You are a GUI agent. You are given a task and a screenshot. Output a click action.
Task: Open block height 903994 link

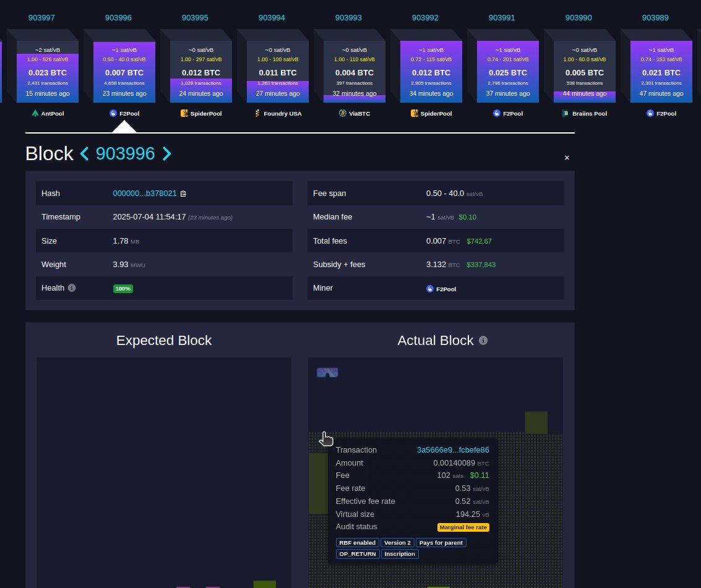point(272,18)
